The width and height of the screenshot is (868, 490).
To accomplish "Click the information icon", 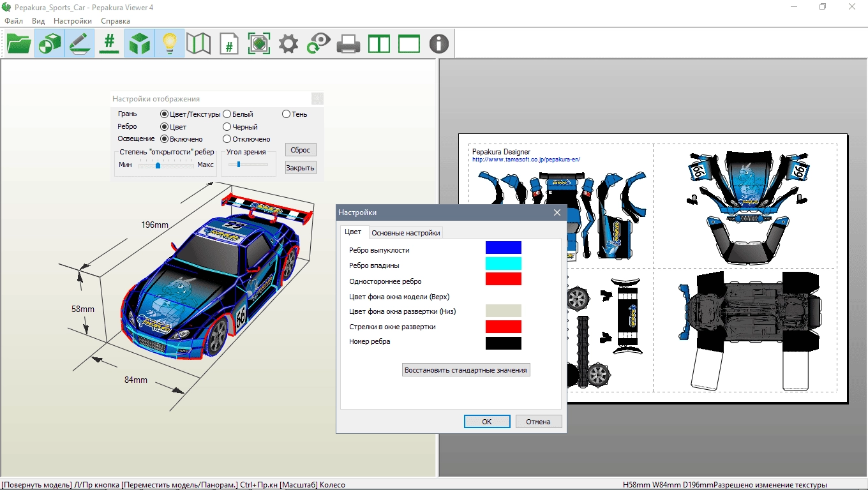I will 439,43.
